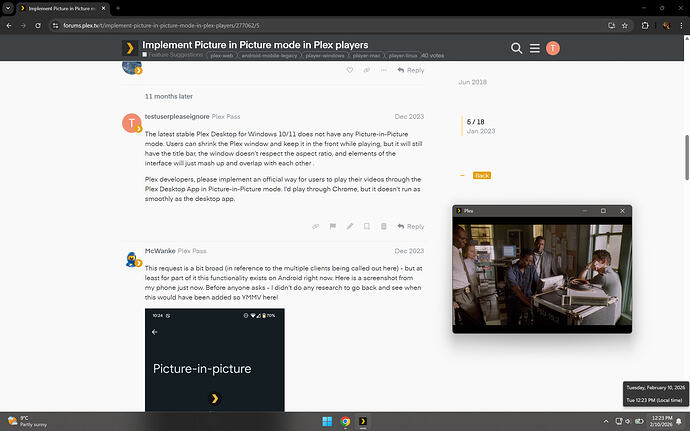Screen dimensions: 690x431
Task: Click Jun 2018 timeline start date
Action: [x=473, y=82]
